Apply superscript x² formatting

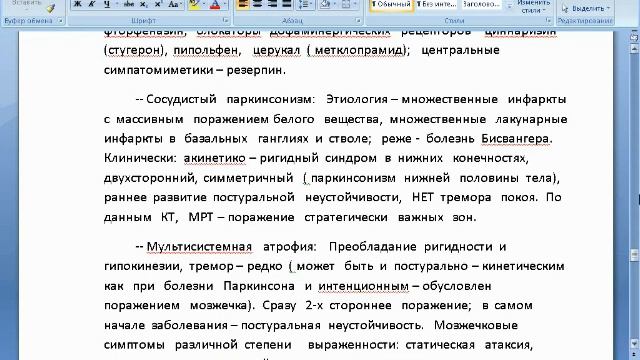(x=158, y=4)
